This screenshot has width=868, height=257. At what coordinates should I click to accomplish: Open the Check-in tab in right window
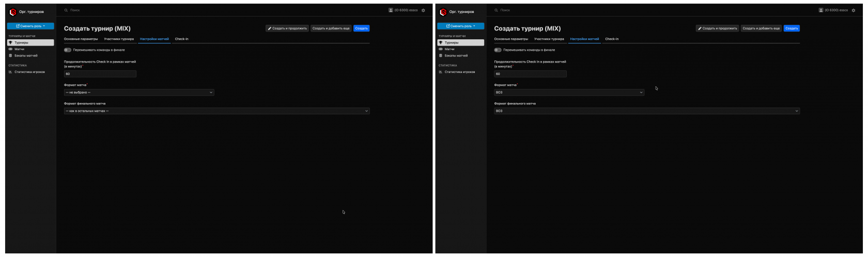click(612, 39)
